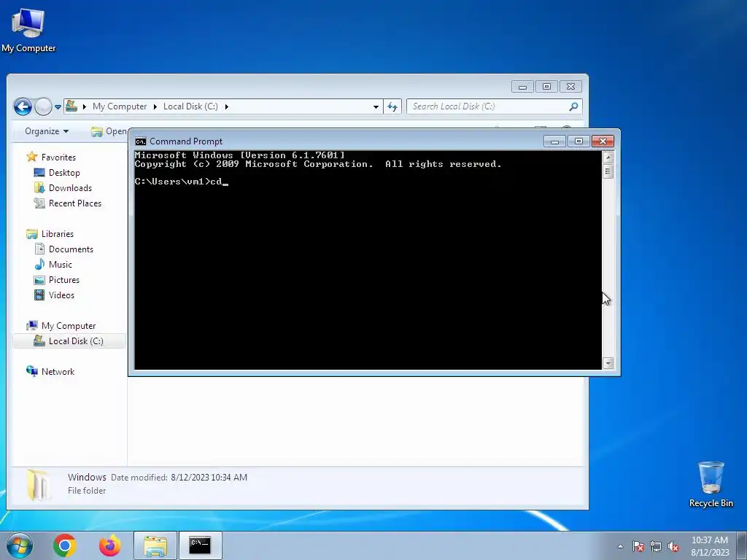Click the computer icon in the address bar
Image resolution: width=747 pixels, height=560 pixels.
pos(71,106)
